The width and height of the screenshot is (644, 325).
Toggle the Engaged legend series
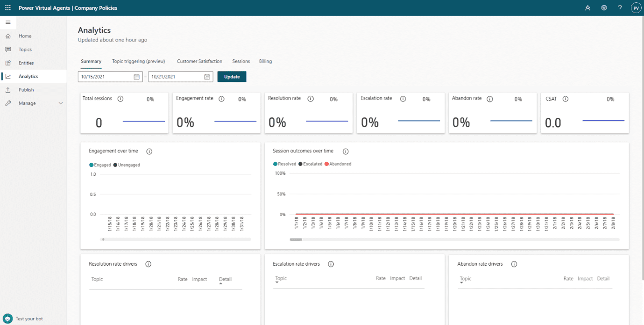click(x=100, y=165)
